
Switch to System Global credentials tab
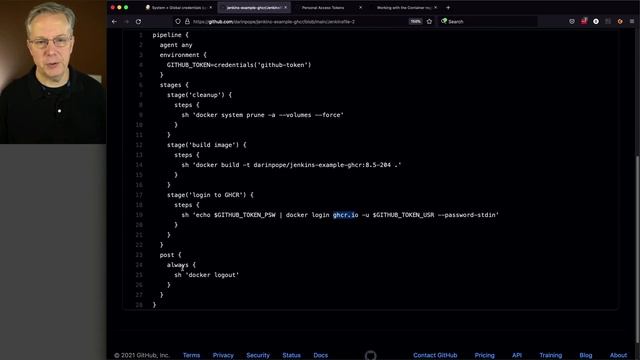click(178, 7)
